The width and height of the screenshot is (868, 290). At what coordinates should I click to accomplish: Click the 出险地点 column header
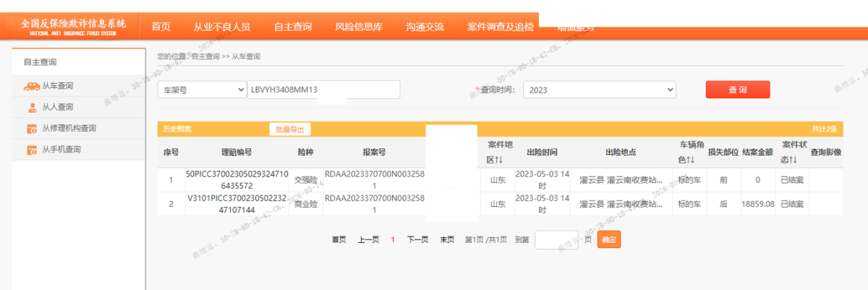pos(621,153)
